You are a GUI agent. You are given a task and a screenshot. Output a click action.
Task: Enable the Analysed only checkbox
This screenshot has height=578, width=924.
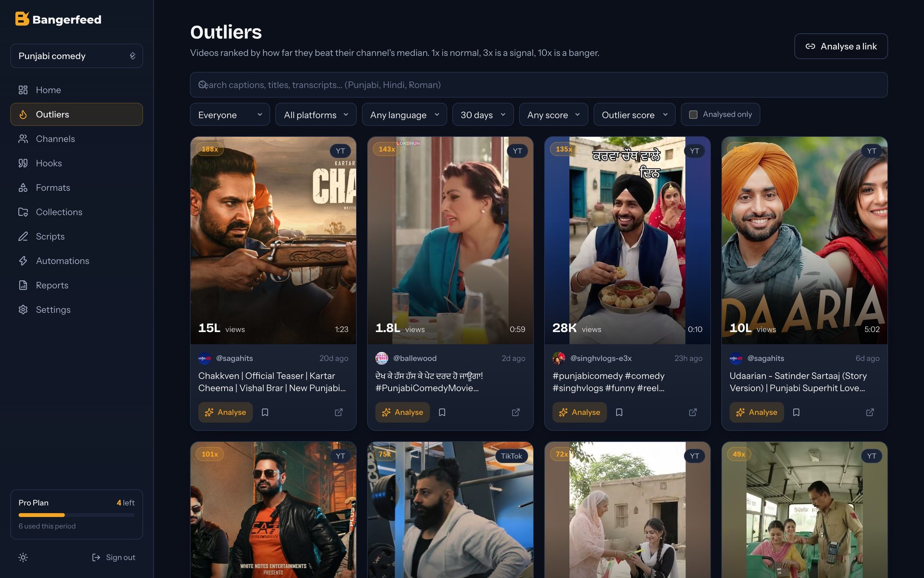coord(693,114)
